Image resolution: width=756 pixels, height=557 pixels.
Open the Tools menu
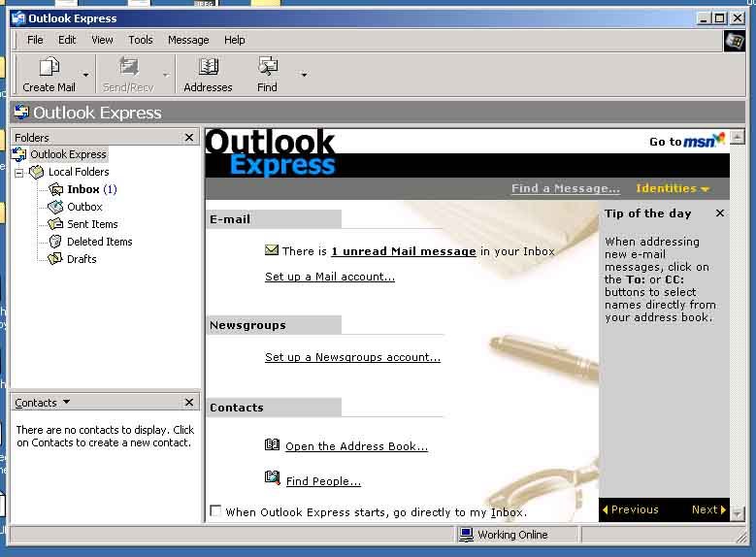pos(141,40)
